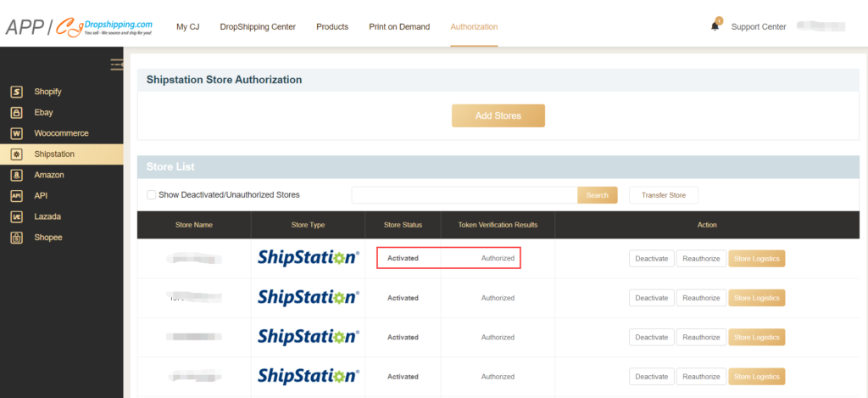Click the Action column header
Viewport: 868px width, 398px height.
coord(707,225)
